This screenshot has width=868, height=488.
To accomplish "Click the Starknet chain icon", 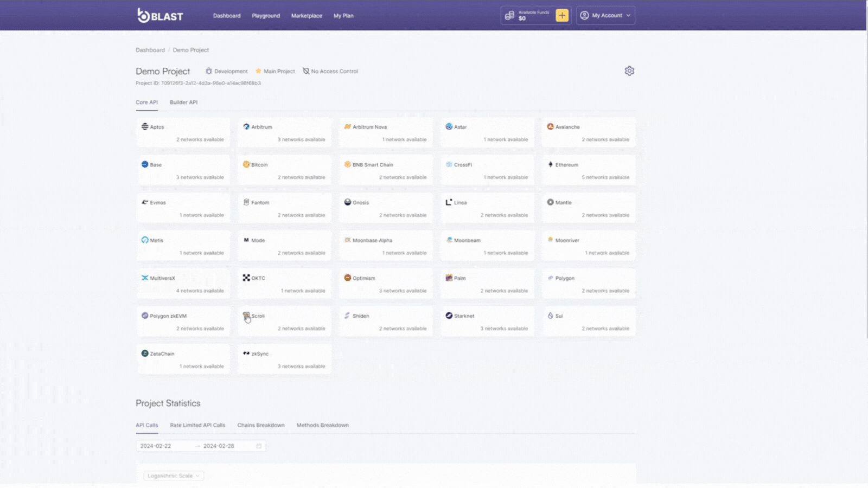I will coord(449,316).
